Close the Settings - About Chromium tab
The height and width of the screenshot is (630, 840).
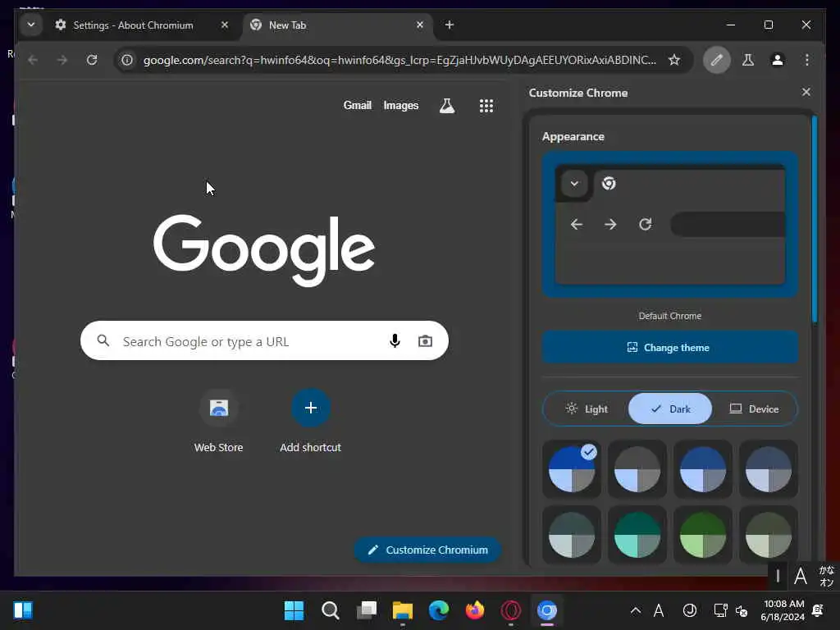pyautogui.click(x=225, y=25)
